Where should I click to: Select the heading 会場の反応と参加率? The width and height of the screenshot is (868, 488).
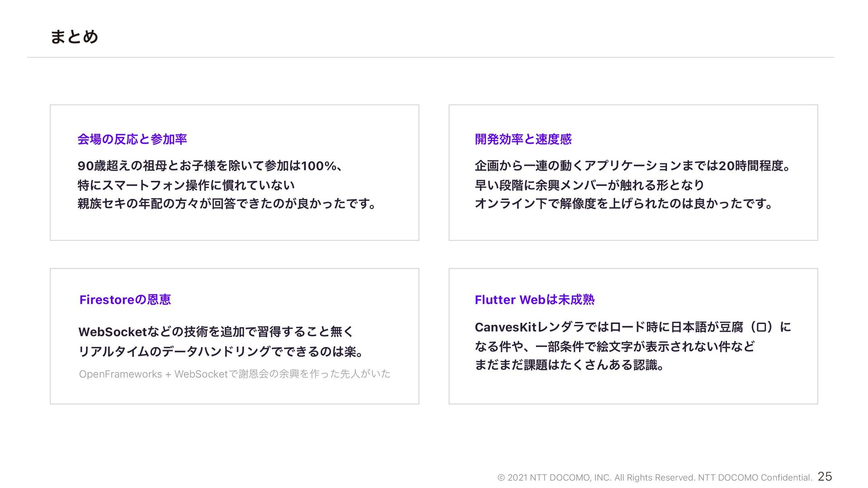pyautogui.click(x=132, y=139)
